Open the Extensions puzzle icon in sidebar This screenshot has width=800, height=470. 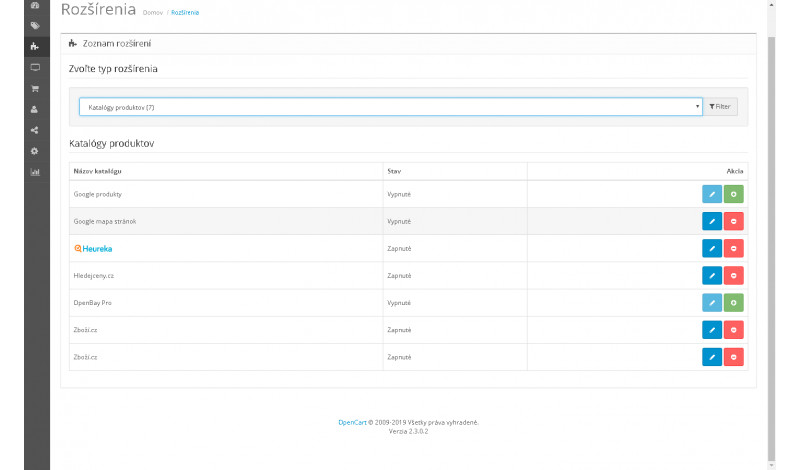click(x=35, y=46)
